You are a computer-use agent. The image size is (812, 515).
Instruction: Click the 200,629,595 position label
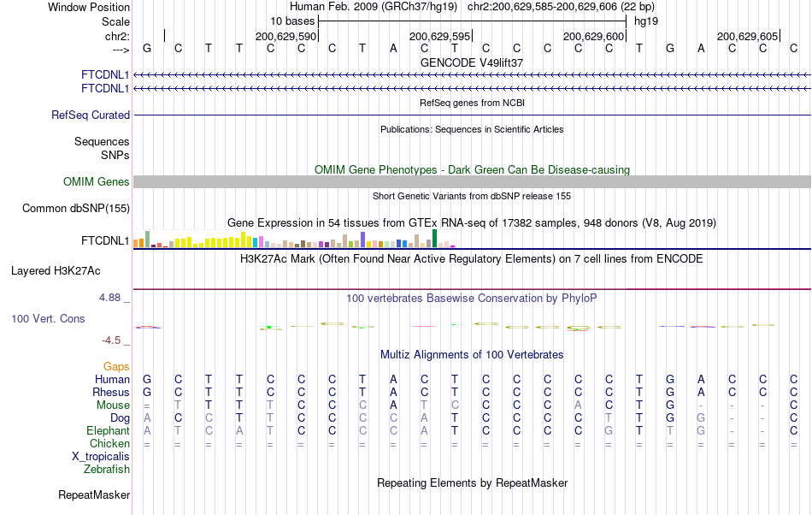[x=439, y=36]
